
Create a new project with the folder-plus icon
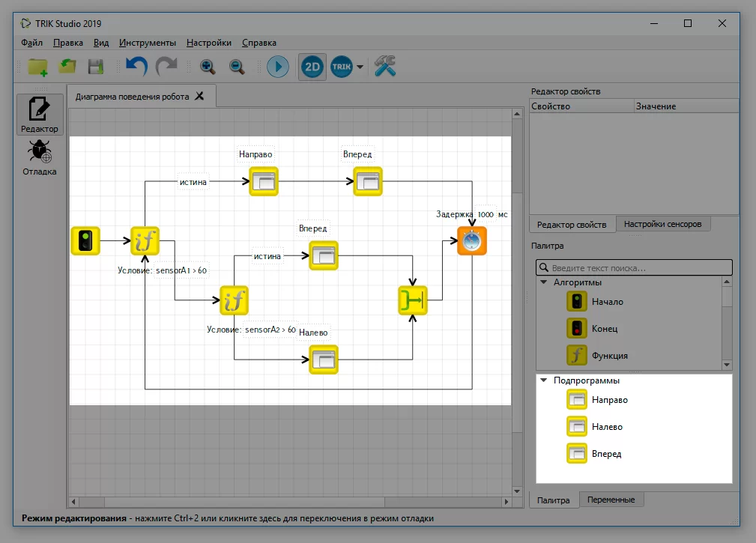pos(37,67)
